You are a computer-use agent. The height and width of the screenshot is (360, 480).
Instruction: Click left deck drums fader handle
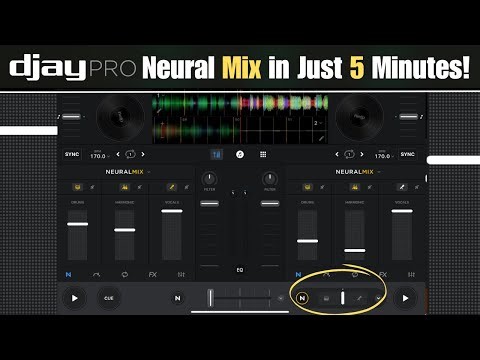pos(77,224)
